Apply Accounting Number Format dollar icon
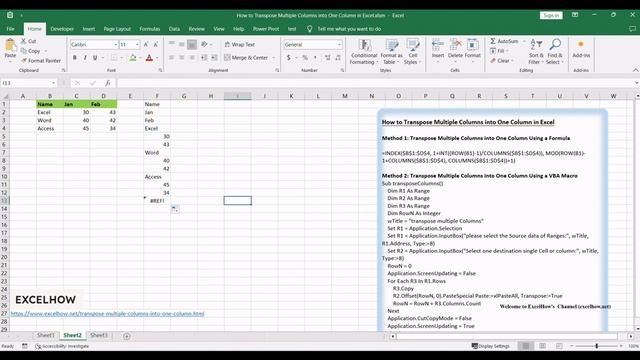 click(x=289, y=58)
